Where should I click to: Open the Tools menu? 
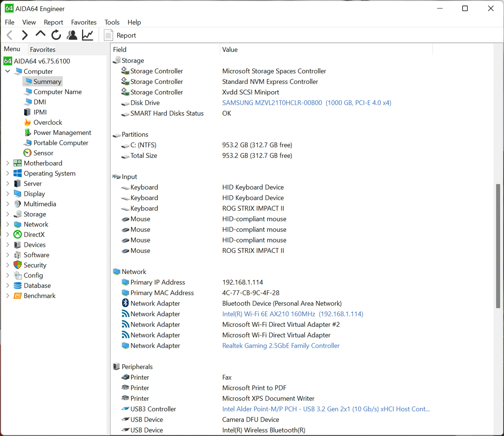[x=112, y=22]
